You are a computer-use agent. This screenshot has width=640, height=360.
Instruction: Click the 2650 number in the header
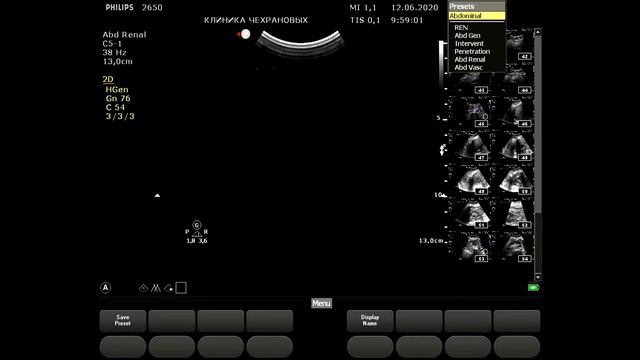(152, 7)
